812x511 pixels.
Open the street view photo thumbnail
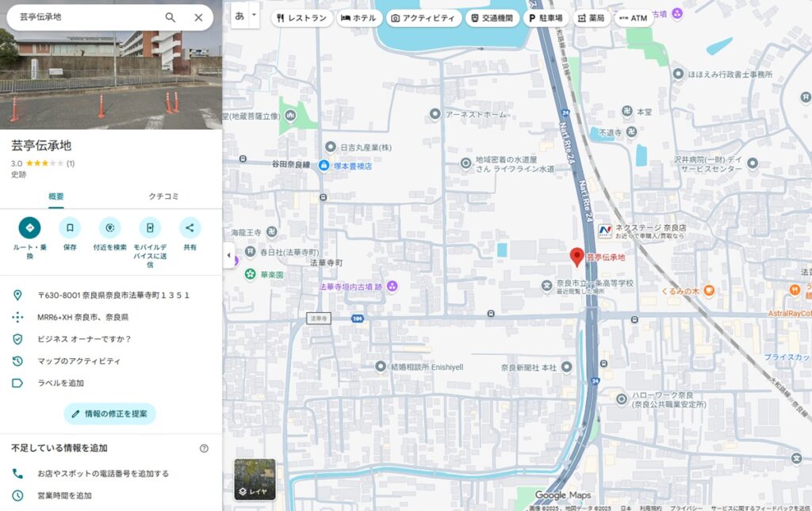click(x=111, y=79)
